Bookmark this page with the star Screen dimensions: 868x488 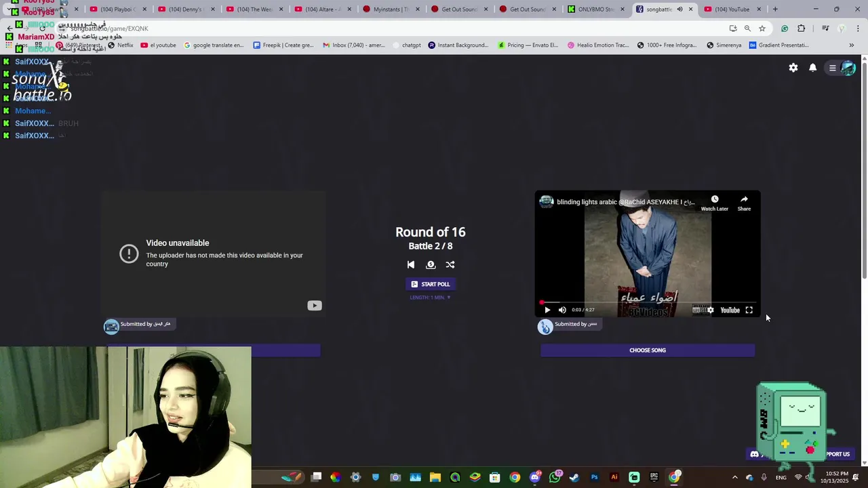pyautogui.click(x=762, y=28)
